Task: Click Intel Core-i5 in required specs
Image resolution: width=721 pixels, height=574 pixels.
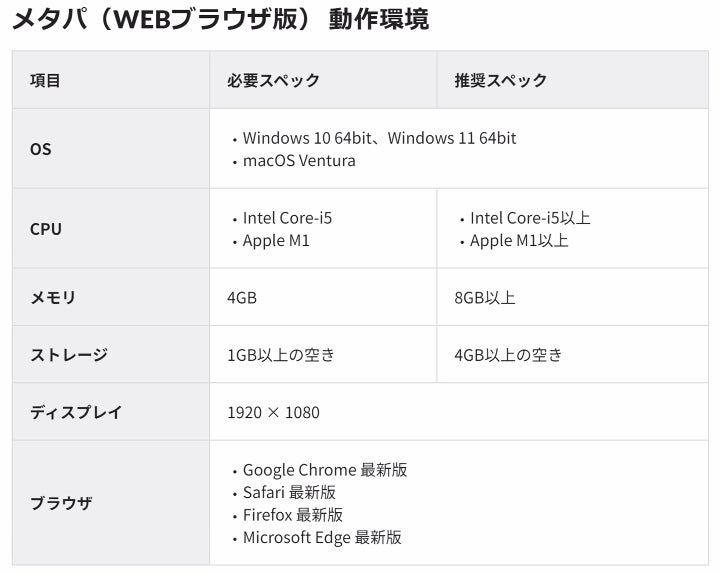Action: tap(287, 218)
